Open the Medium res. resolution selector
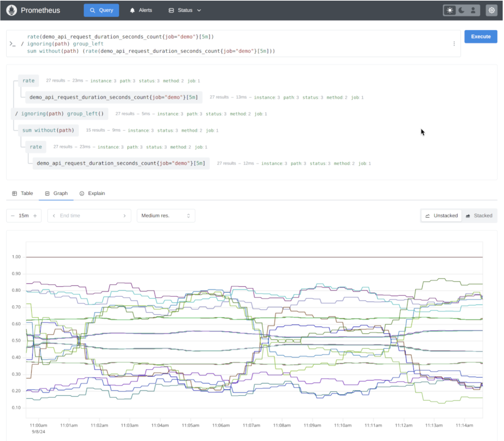This screenshot has width=504, height=441. click(x=166, y=216)
